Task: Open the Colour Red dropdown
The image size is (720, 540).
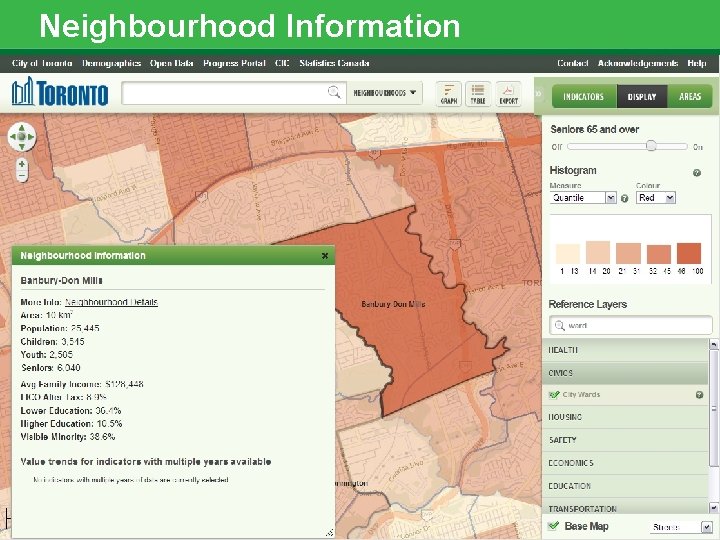Action: tap(656, 198)
